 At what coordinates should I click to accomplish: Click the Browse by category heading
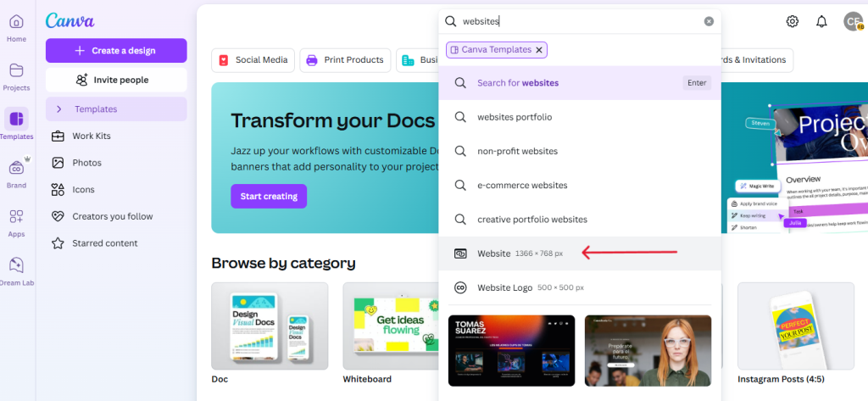click(283, 263)
